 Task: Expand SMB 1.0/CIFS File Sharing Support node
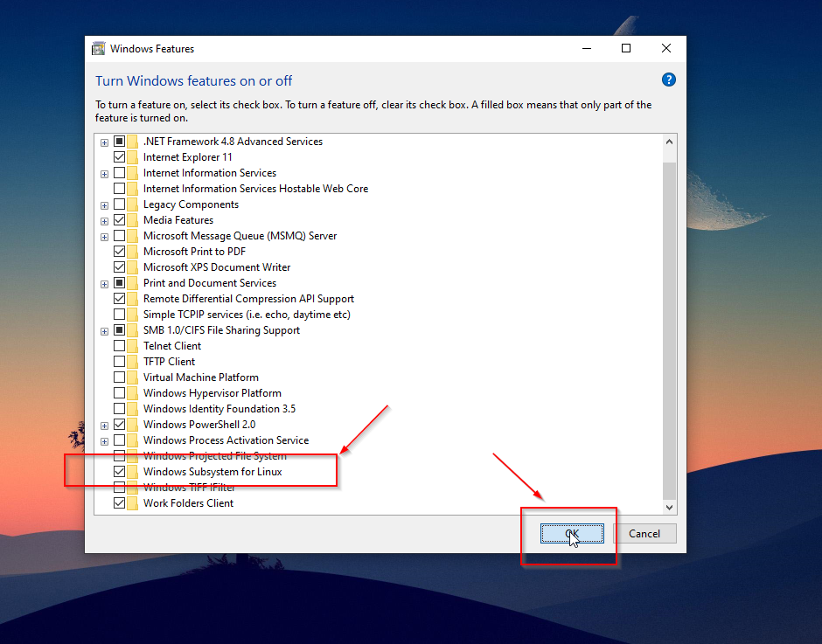click(104, 331)
